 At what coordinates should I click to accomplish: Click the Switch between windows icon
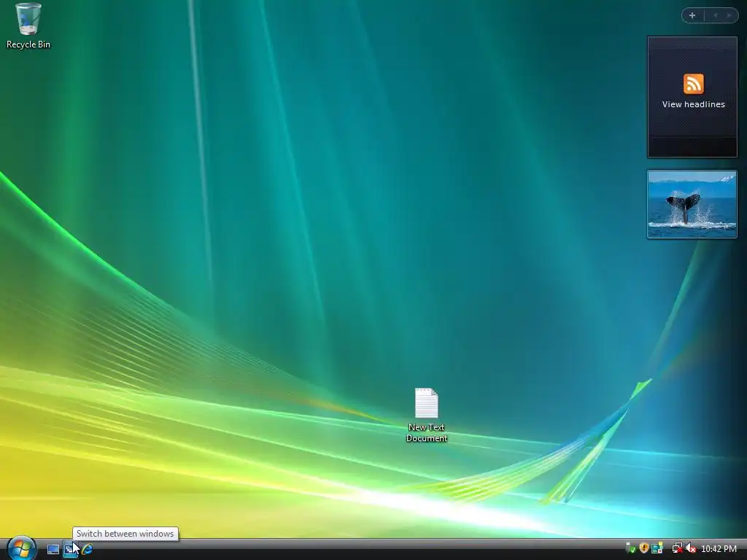(70, 549)
